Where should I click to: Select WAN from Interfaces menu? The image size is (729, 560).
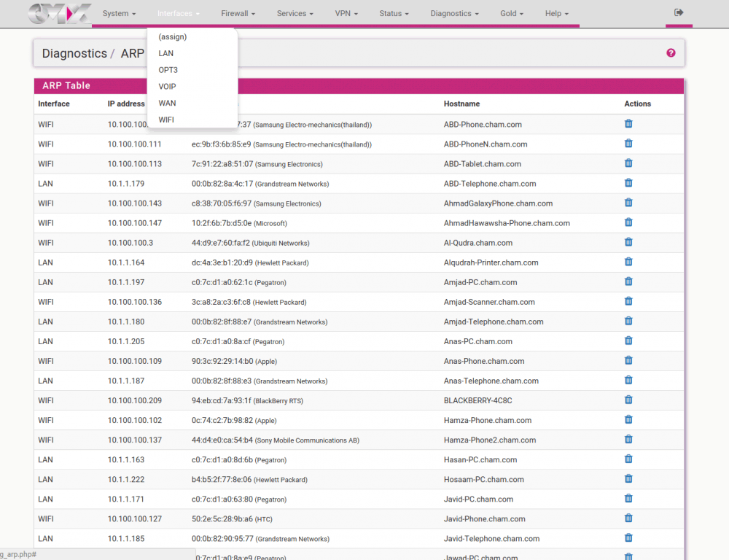(167, 103)
